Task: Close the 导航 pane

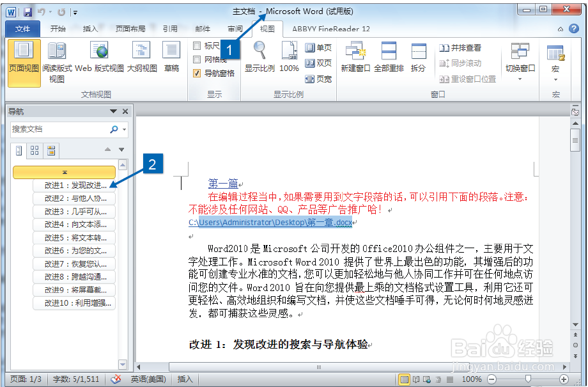Action: (x=125, y=111)
